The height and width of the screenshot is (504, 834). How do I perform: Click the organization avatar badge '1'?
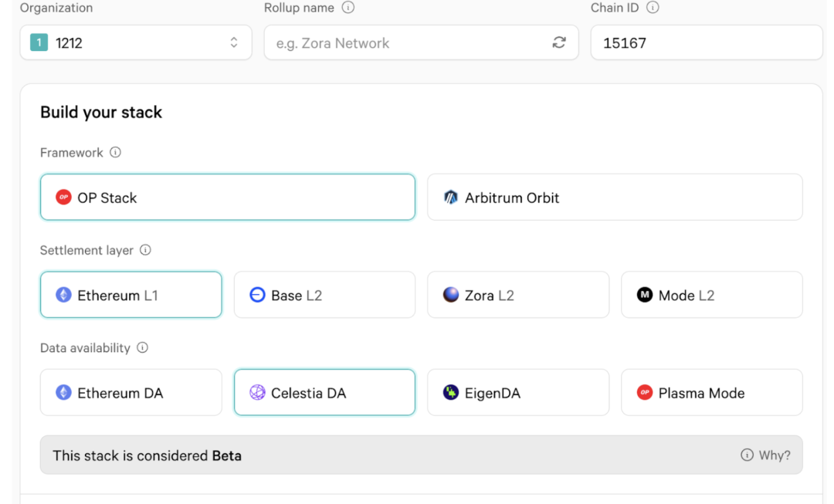[39, 42]
